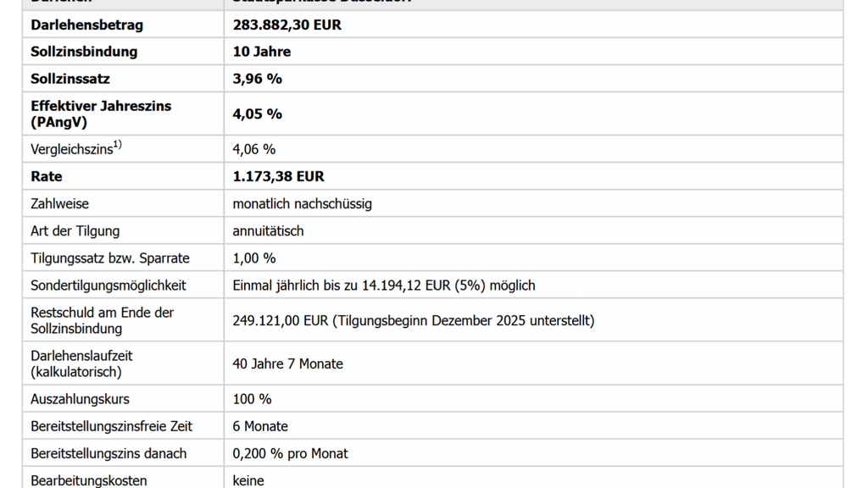Click the Sollzinssatz value 3,96 %

point(258,79)
